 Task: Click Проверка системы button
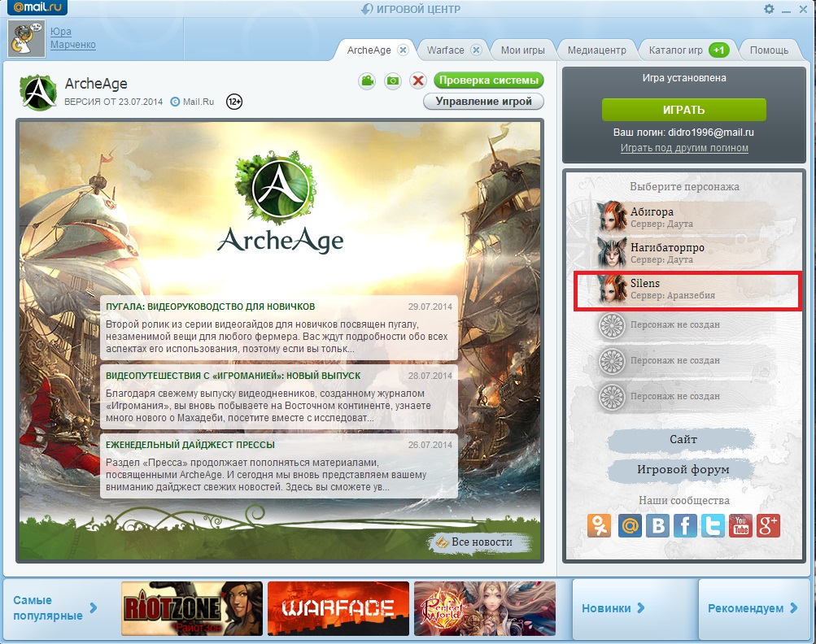[489, 80]
